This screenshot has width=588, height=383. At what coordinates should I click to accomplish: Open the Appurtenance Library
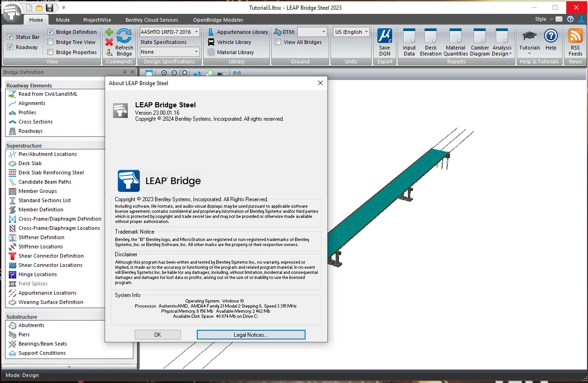238,32
